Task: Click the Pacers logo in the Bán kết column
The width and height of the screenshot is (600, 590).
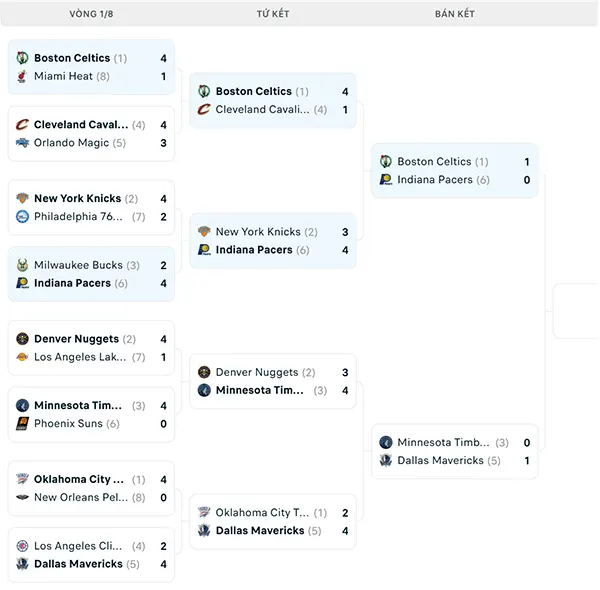Action: 386,180
